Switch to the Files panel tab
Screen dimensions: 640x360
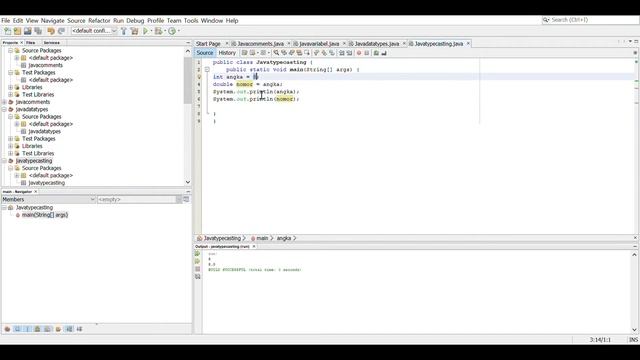31,43
